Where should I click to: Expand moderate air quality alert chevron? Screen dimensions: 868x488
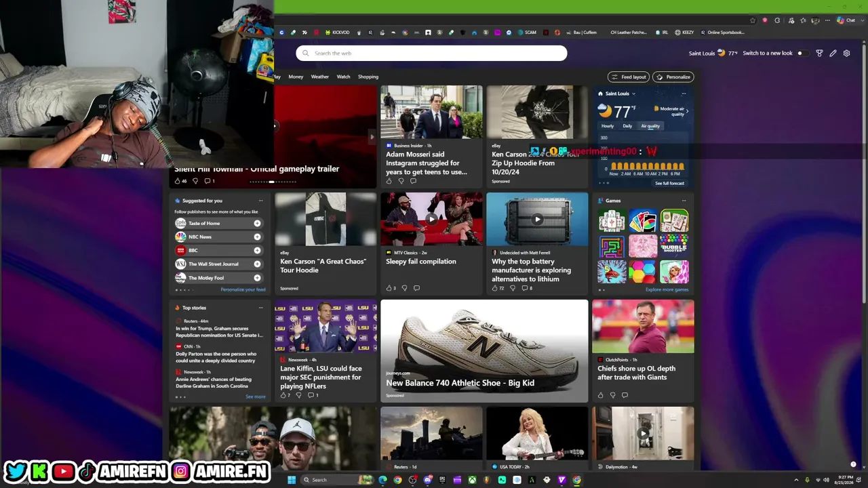click(x=687, y=111)
